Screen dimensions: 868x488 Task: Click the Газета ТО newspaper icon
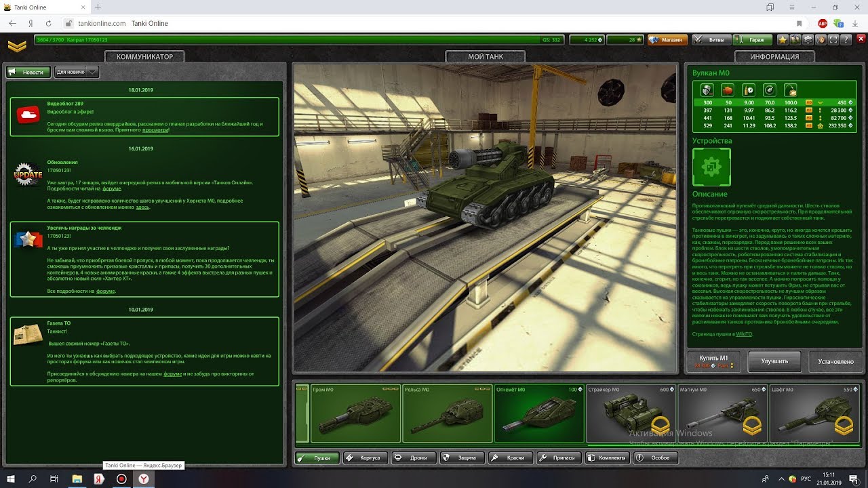pyautogui.click(x=28, y=334)
